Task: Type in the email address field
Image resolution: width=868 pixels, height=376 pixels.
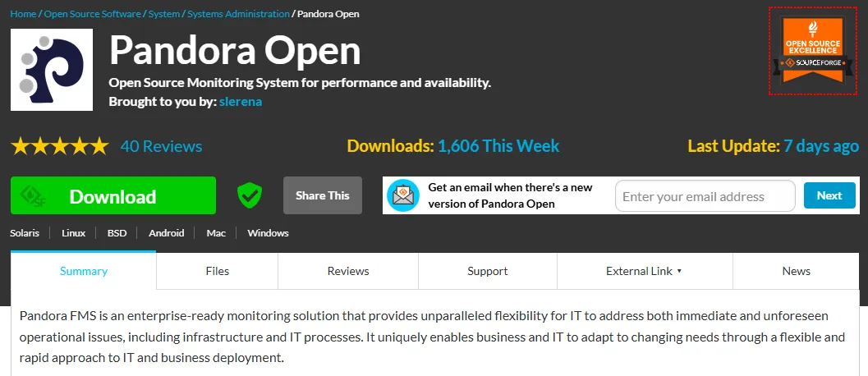Action: click(x=705, y=196)
